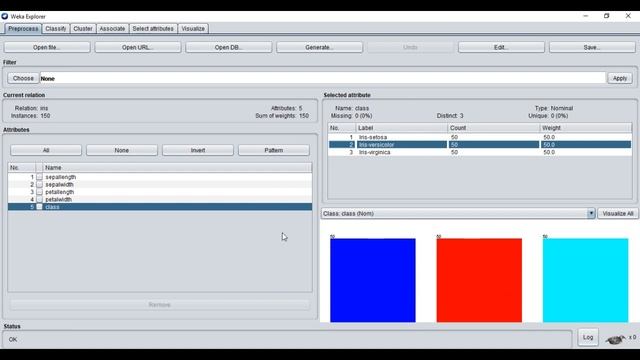Select the petalwidth attribute row
The height and width of the screenshot is (360, 640).
[160, 199]
